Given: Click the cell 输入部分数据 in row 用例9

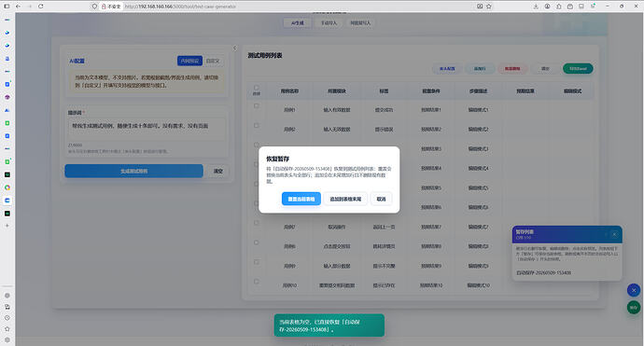Looking at the screenshot, I should pyautogui.click(x=337, y=266).
